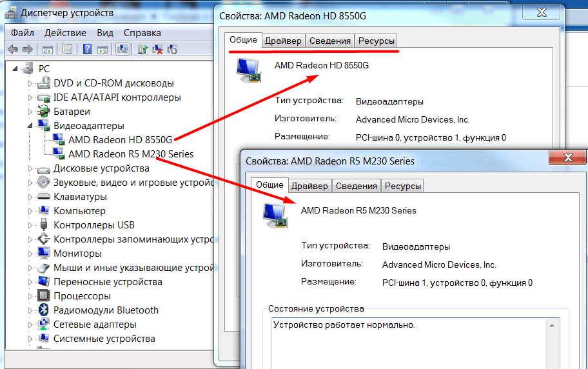Open Сведения tab in R5 M230 properties
Image resolution: width=588 pixels, height=369 pixels.
point(357,186)
